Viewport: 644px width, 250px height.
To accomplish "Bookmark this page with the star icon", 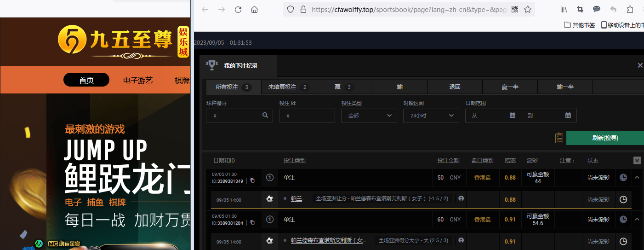I will (x=528, y=9).
